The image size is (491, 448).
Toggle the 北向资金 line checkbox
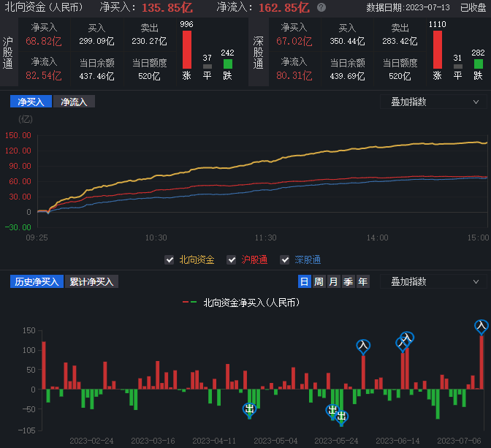(x=169, y=259)
